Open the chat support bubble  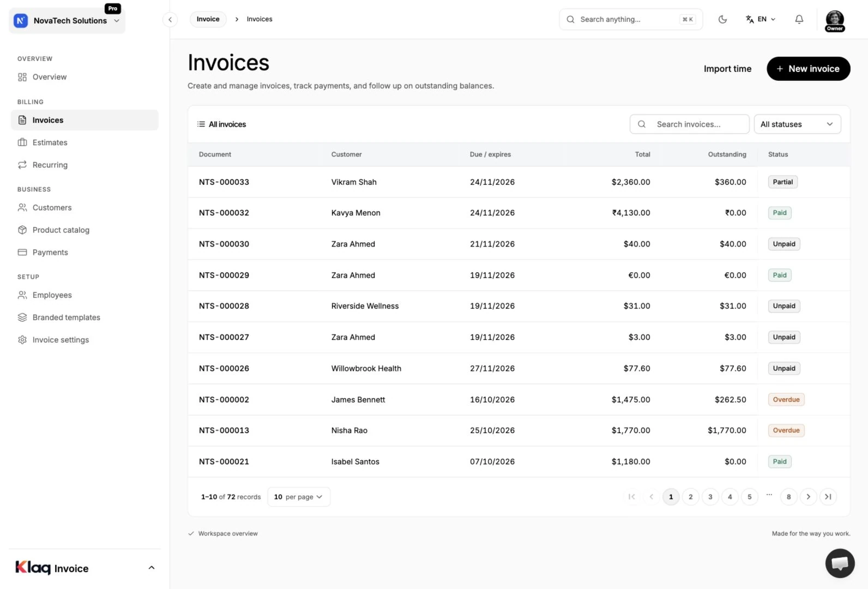[x=840, y=563]
